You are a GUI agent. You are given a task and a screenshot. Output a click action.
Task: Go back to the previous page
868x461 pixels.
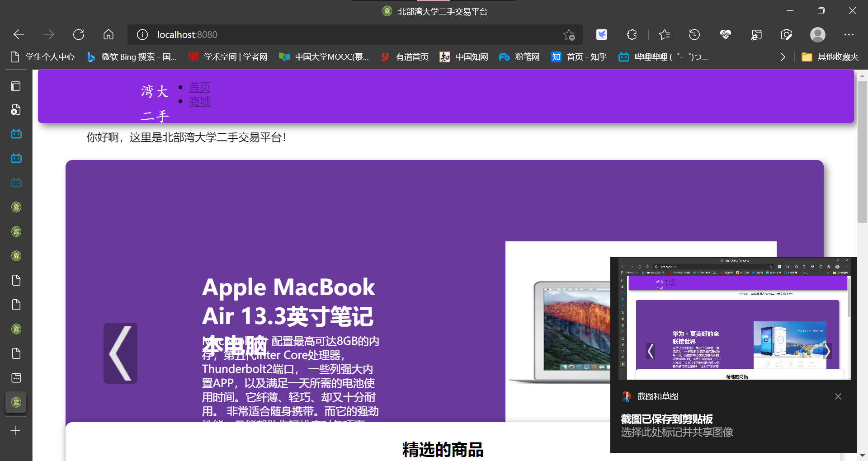tap(19, 34)
